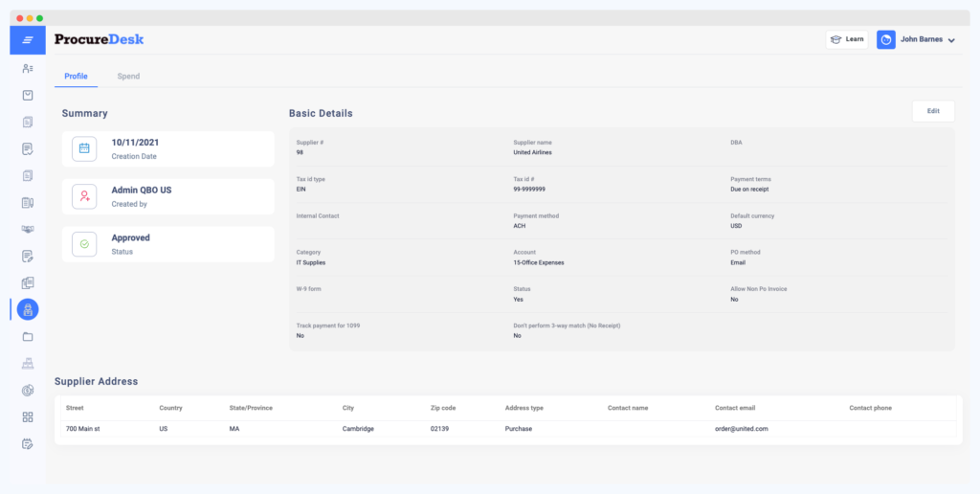Click the person icon beside Created by
This screenshot has width=980, height=494.
[84, 196]
